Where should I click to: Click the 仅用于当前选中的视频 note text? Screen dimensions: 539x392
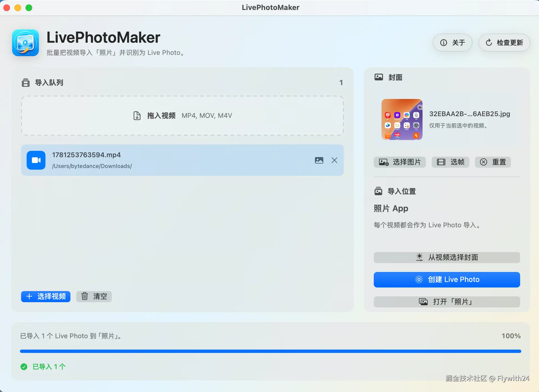(458, 126)
